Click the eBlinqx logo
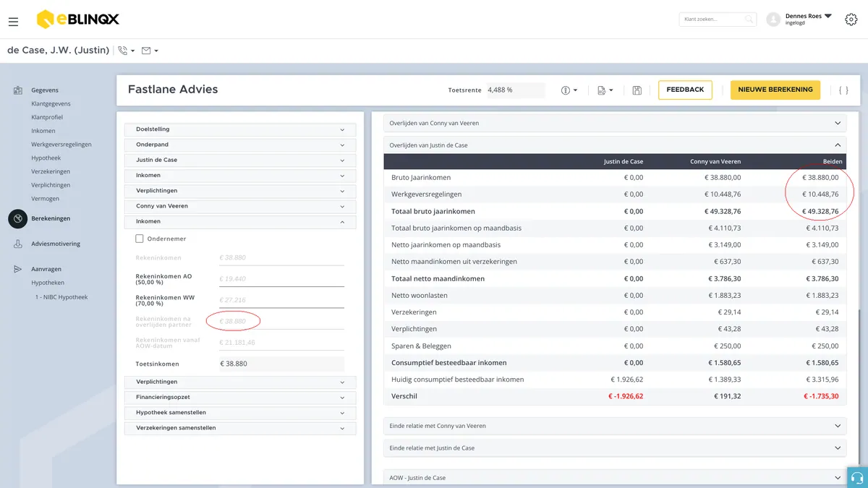Image resolution: width=868 pixels, height=488 pixels. [x=78, y=20]
